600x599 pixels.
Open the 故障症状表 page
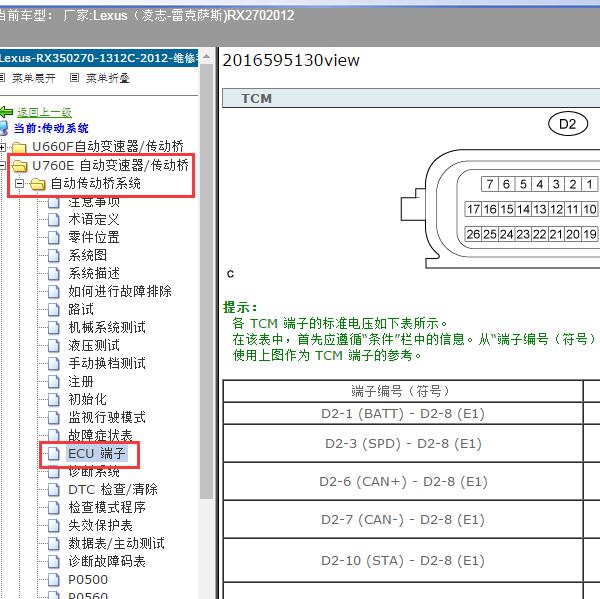100,435
